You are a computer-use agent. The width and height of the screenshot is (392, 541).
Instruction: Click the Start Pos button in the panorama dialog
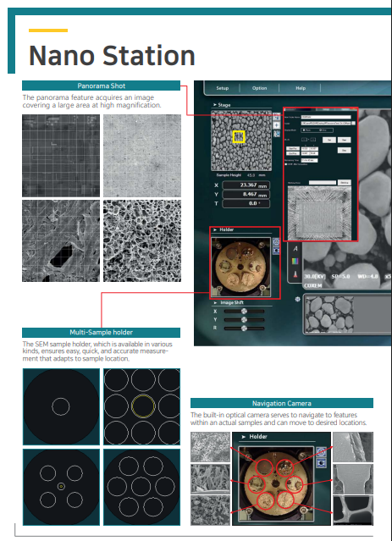point(293,148)
